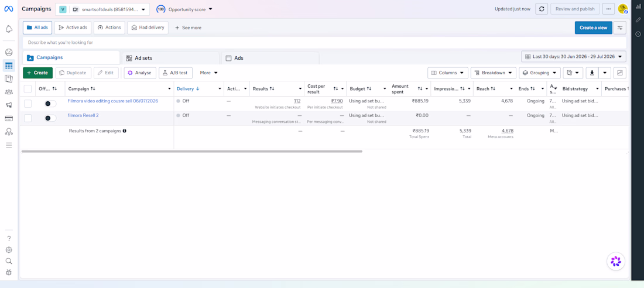Select the Had delivery view

148,28
